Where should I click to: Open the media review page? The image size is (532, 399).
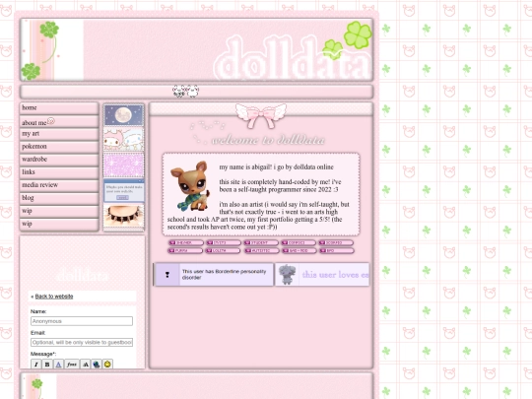point(59,185)
